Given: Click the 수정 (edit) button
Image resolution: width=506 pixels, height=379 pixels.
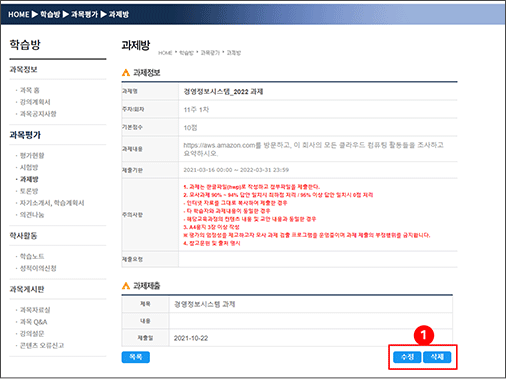Looking at the screenshot, I should point(407,357).
